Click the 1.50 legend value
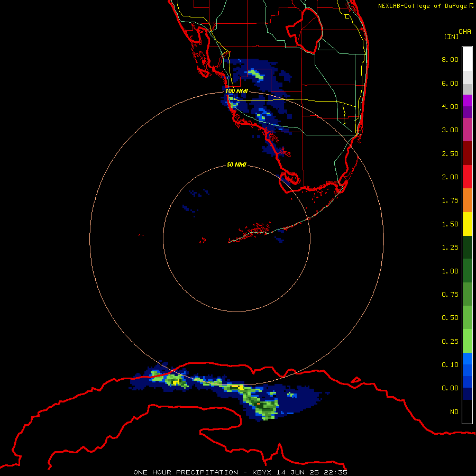 click(x=450, y=224)
